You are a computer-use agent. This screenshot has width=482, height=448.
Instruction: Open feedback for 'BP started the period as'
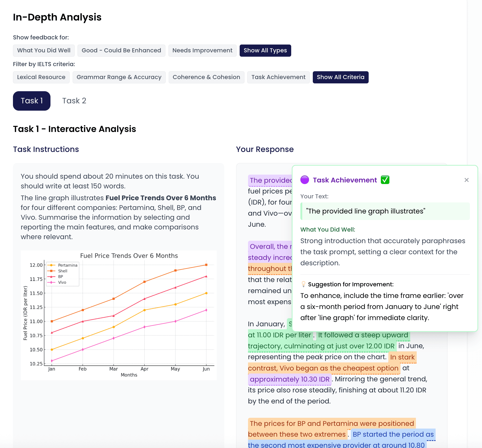point(393,434)
